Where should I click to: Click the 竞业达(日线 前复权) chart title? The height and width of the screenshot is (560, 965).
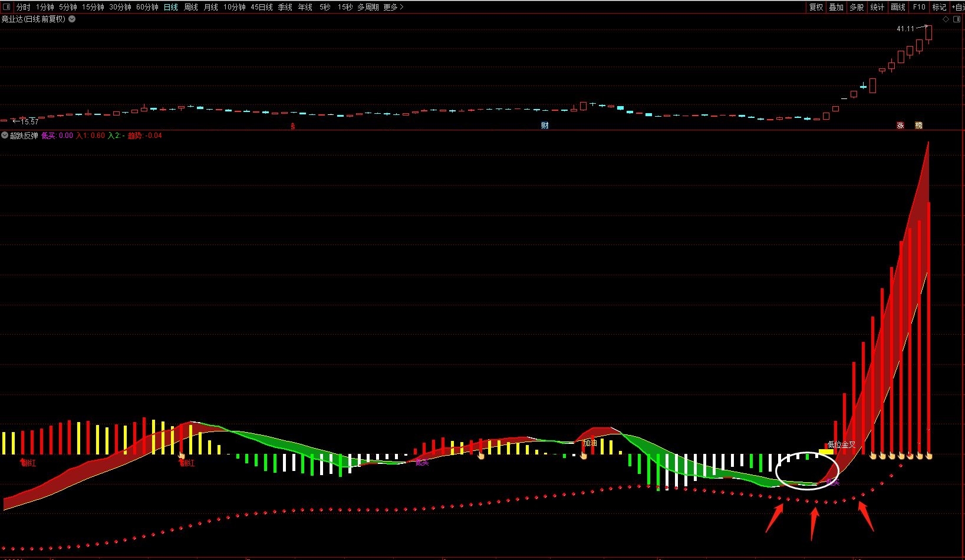point(33,19)
